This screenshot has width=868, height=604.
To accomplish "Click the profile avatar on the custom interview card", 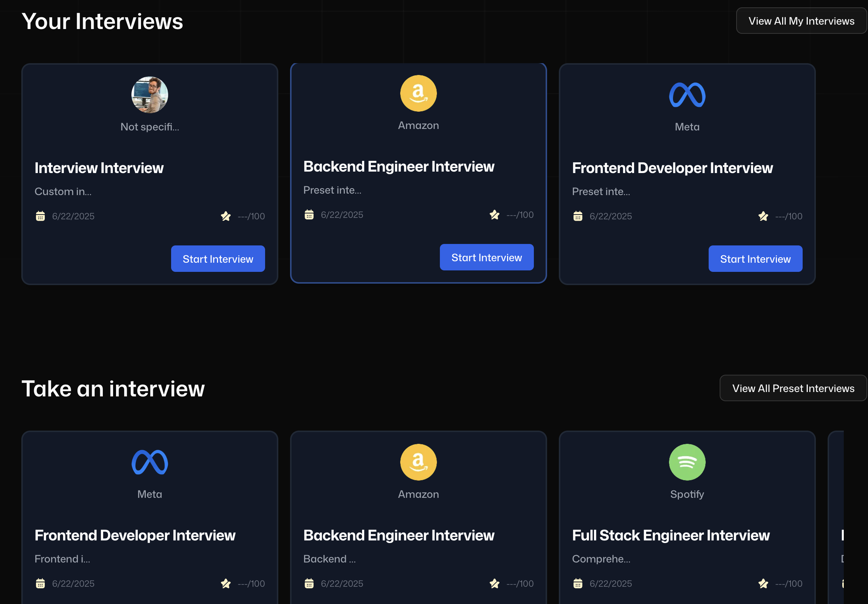I will pyautogui.click(x=150, y=94).
